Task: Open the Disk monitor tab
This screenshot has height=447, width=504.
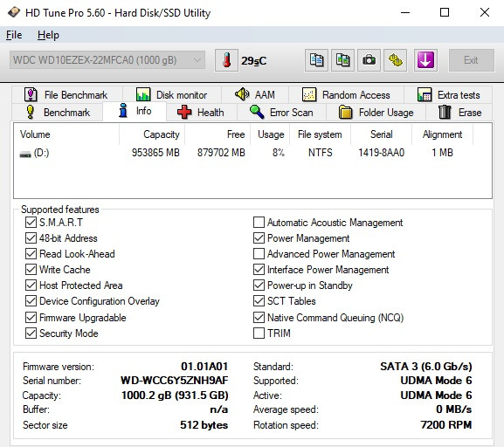Action: coord(172,95)
